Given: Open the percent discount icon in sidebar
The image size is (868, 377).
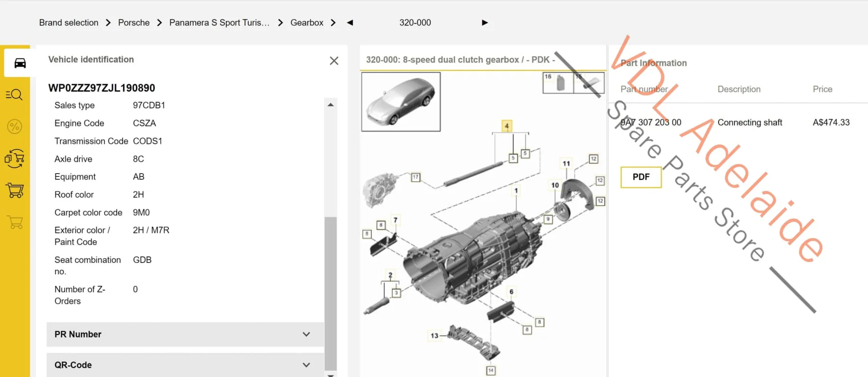Looking at the screenshot, I should [14, 127].
